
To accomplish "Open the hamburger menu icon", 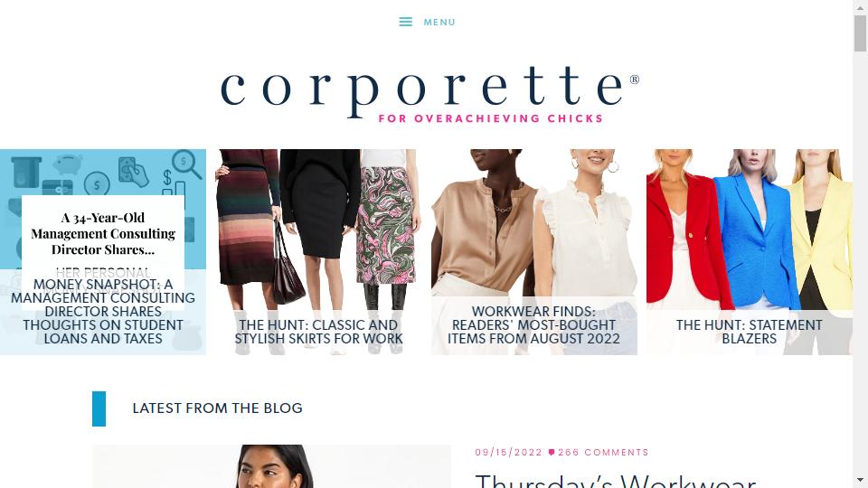I will click(x=405, y=22).
